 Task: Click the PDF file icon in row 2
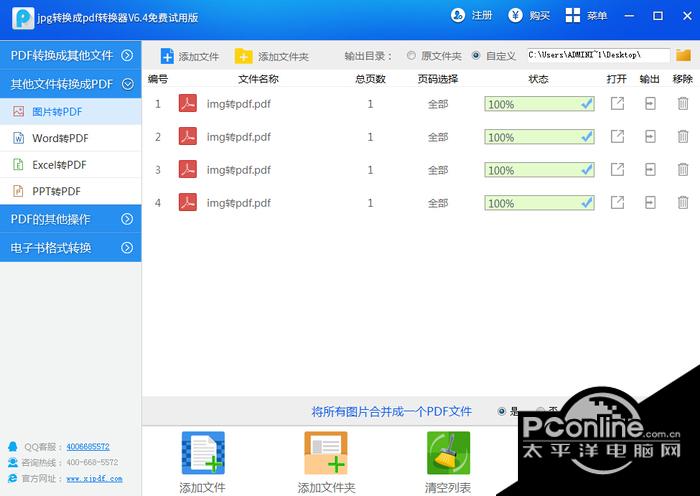coord(188,137)
